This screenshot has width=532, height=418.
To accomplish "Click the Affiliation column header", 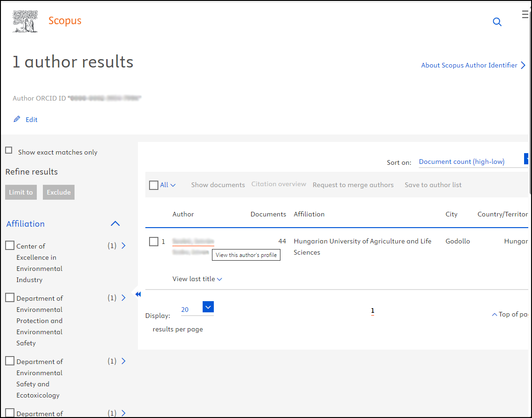I will 309,214.
